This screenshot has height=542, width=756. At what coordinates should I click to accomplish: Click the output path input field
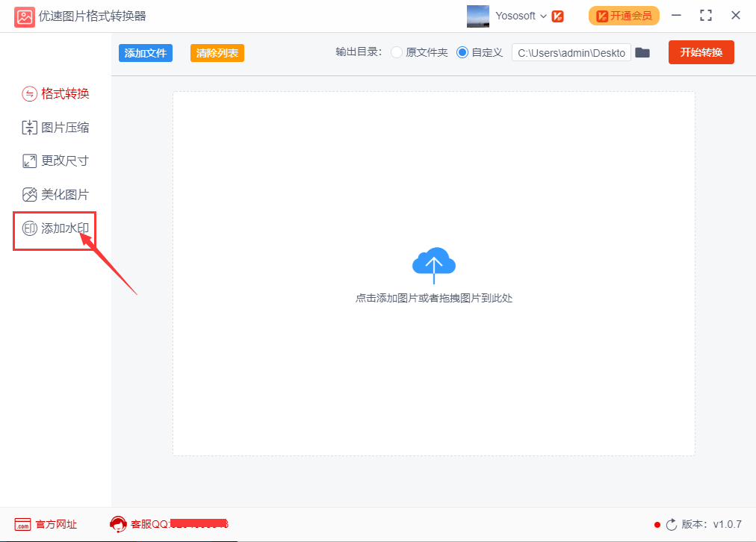pos(571,53)
